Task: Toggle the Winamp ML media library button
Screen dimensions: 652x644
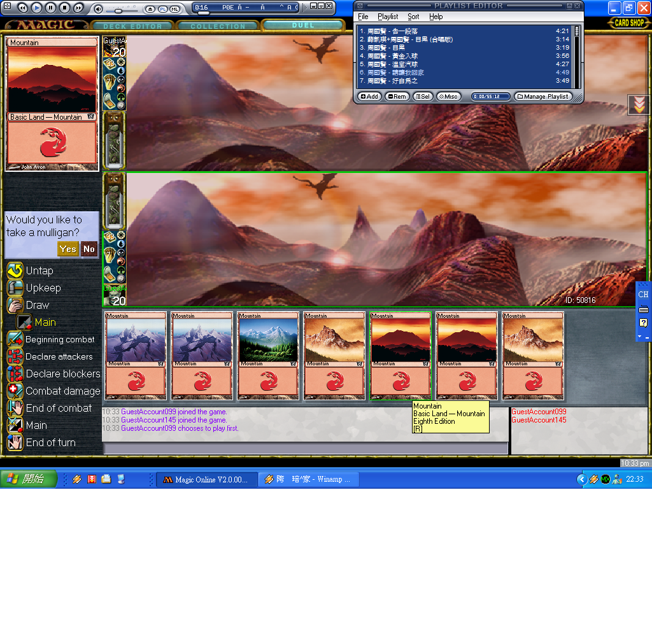Action: tap(174, 9)
